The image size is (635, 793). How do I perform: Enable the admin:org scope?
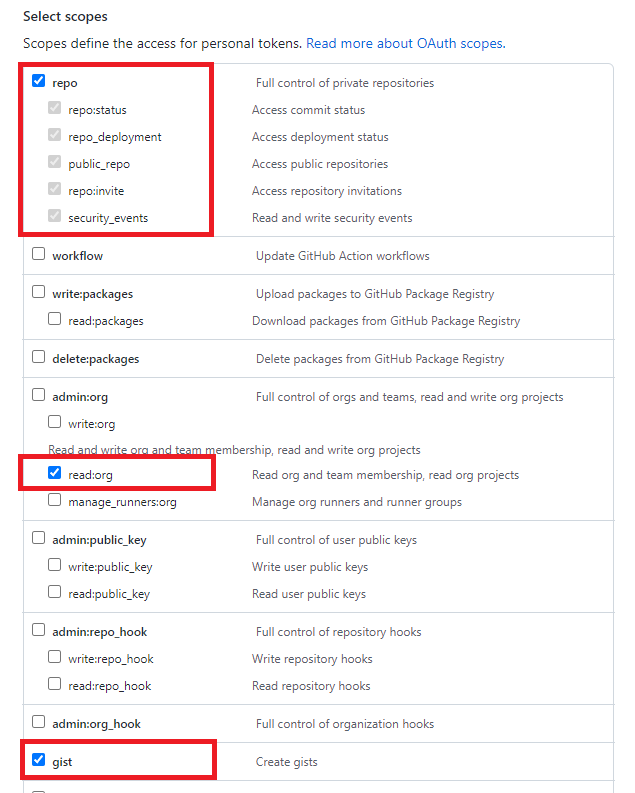point(38,394)
